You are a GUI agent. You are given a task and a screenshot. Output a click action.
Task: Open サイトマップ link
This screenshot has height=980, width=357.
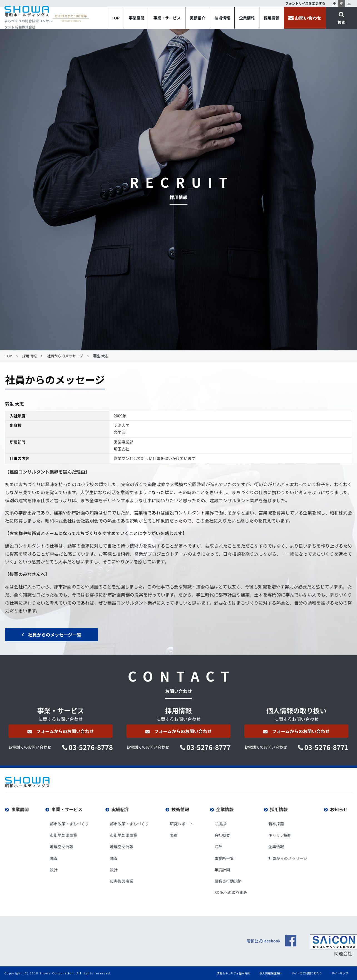click(339, 974)
